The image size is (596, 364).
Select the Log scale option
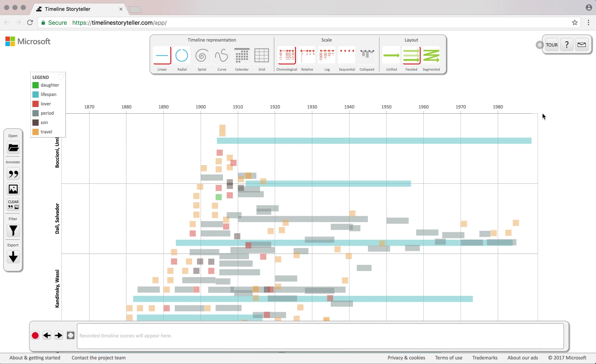coord(327,55)
